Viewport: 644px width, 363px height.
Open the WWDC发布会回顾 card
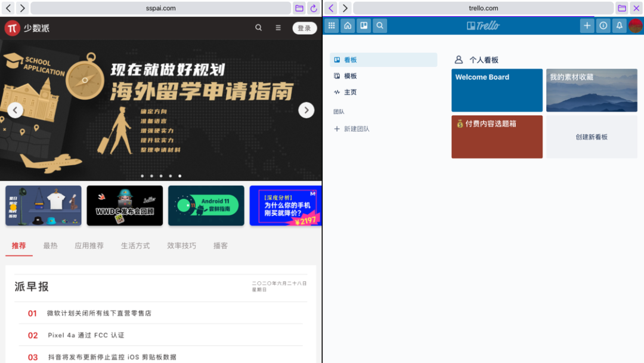(125, 205)
